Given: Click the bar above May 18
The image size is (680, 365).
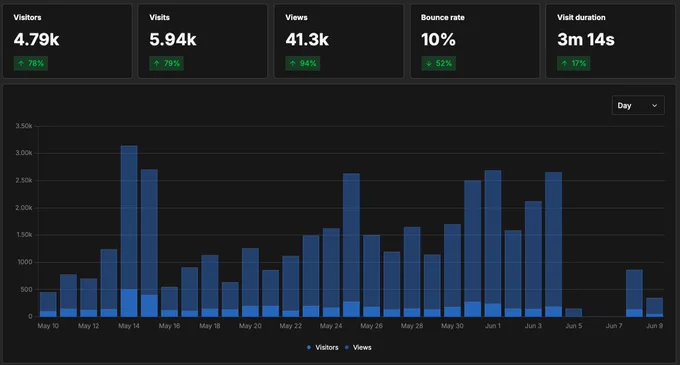Looking at the screenshot, I should point(209,286).
